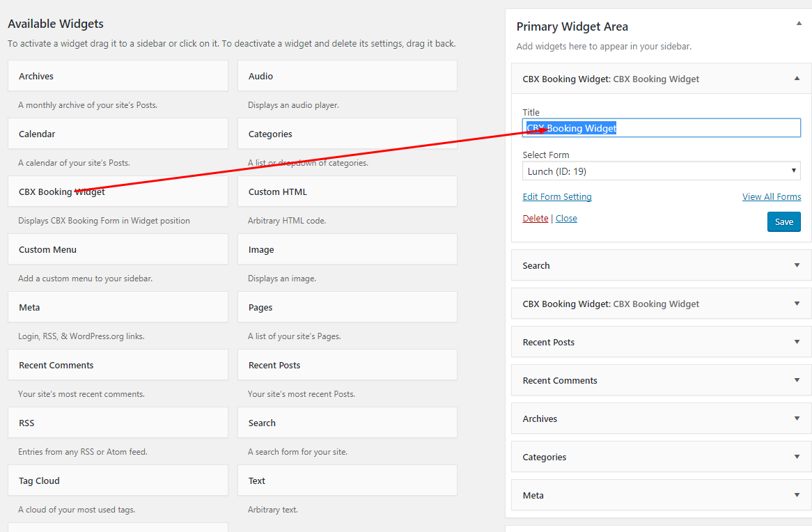Select Archives tile under Available Widgets
The width and height of the screenshot is (812, 532).
118,76
